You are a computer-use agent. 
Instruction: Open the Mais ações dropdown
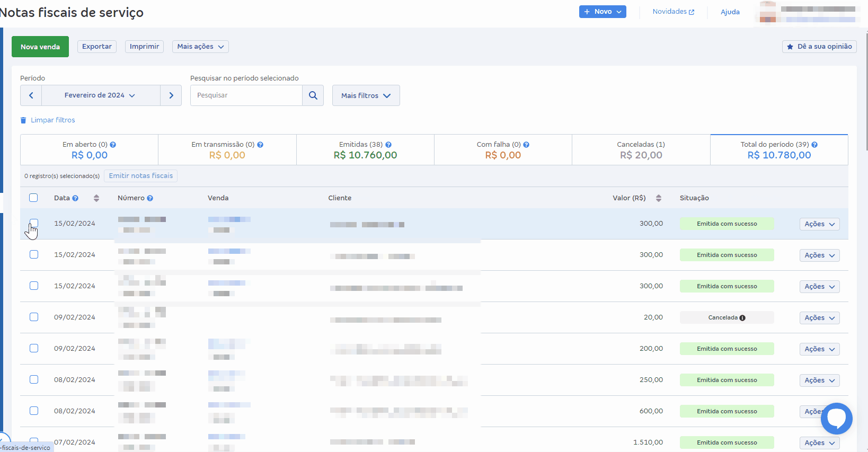pyautogui.click(x=200, y=47)
